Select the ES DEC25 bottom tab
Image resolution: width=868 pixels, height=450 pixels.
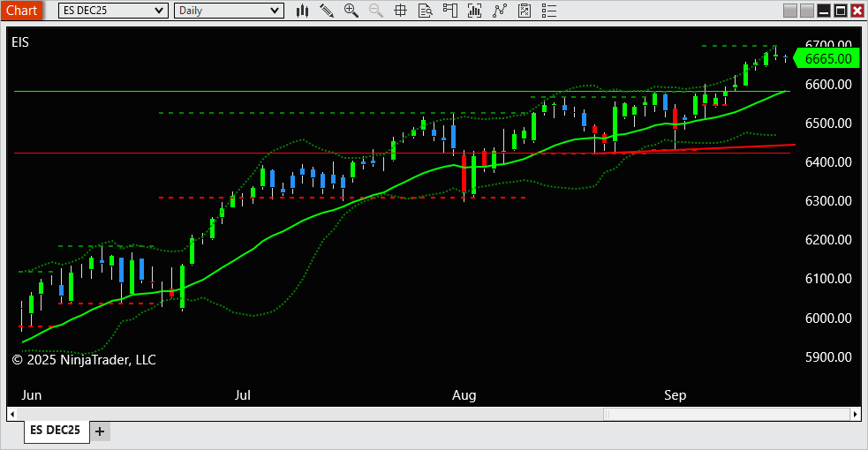coord(56,430)
